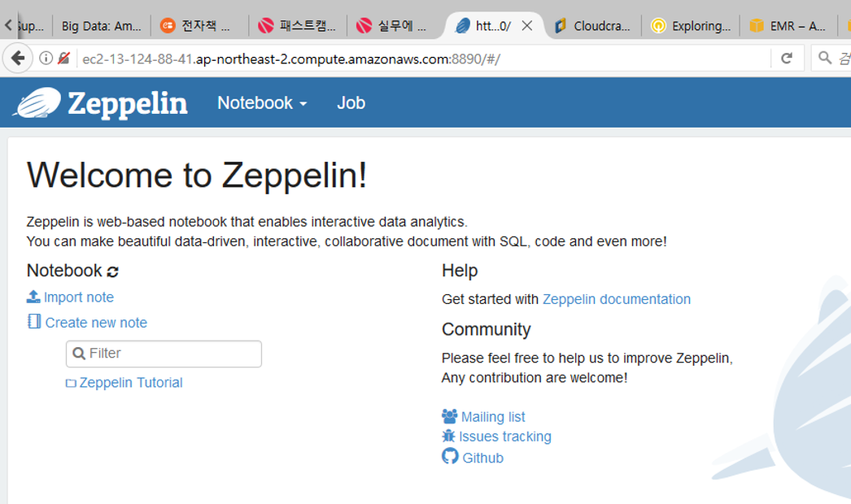Open the Mailing list link
The height and width of the screenshot is (504, 851).
[493, 417]
